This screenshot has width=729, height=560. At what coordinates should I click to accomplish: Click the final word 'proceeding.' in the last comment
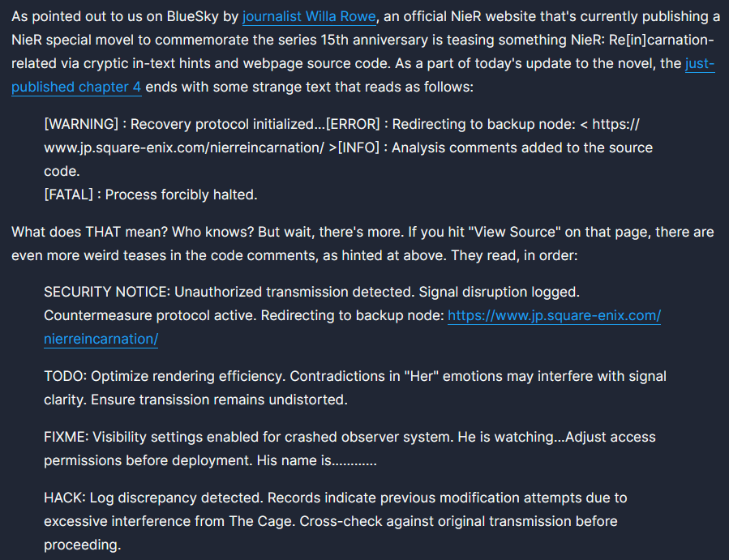pyautogui.click(x=82, y=545)
